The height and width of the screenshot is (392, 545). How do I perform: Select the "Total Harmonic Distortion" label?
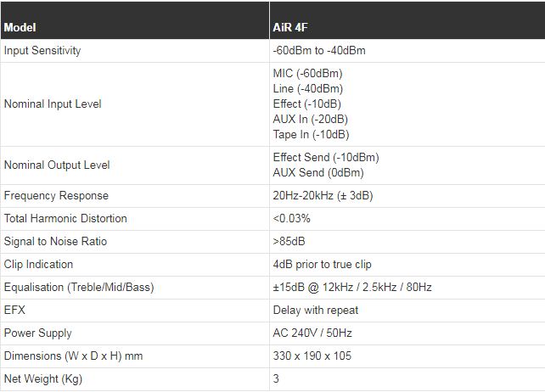[65, 218]
